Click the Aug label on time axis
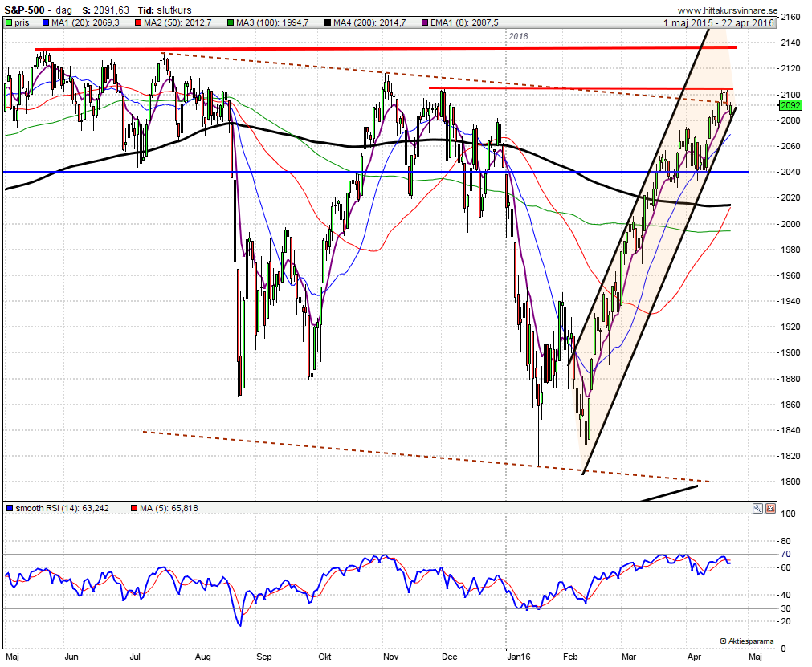812x667 pixels. (x=203, y=657)
